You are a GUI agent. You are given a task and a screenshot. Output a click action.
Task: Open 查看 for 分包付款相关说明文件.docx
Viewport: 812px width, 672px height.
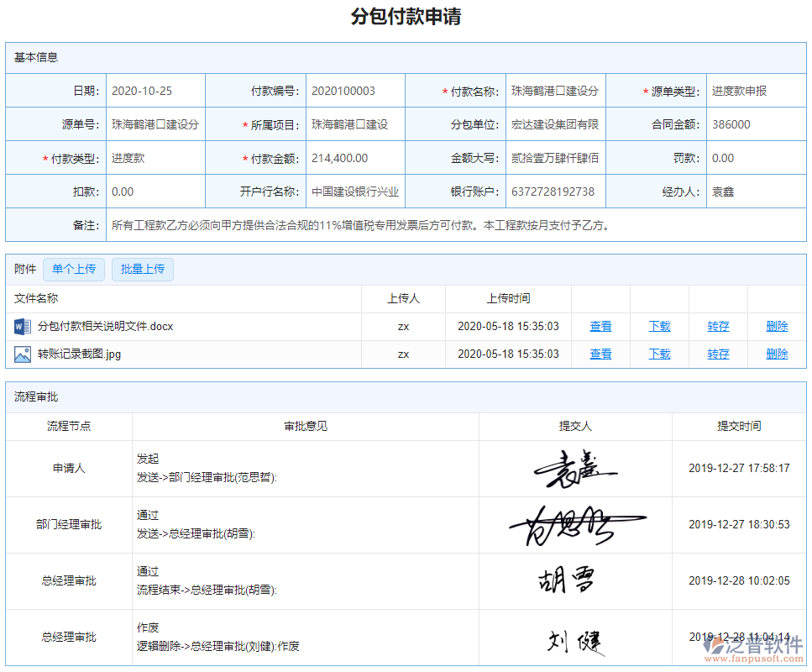click(x=600, y=327)
